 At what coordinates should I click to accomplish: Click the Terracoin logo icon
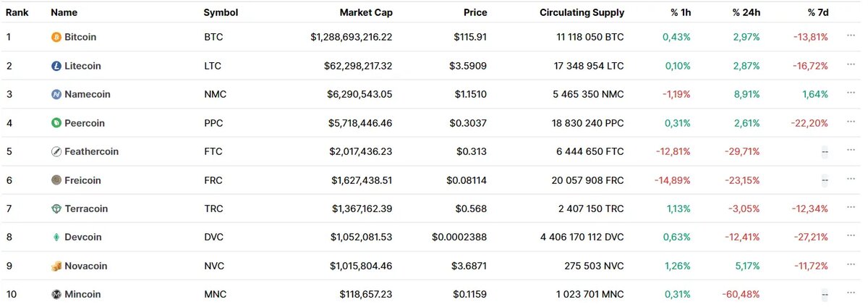pyautogui.click(x=56, y=209)
